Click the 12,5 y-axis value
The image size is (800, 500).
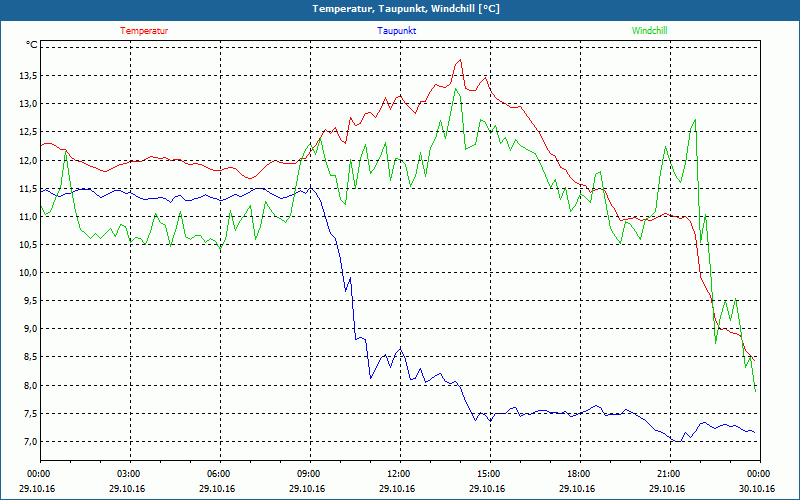(x=28, y=132)
